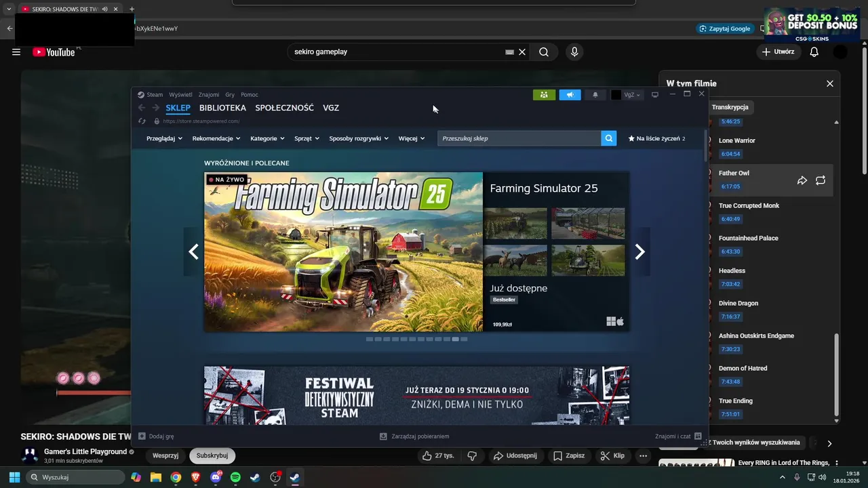Show hidden system tray icons

pos(783,477)
